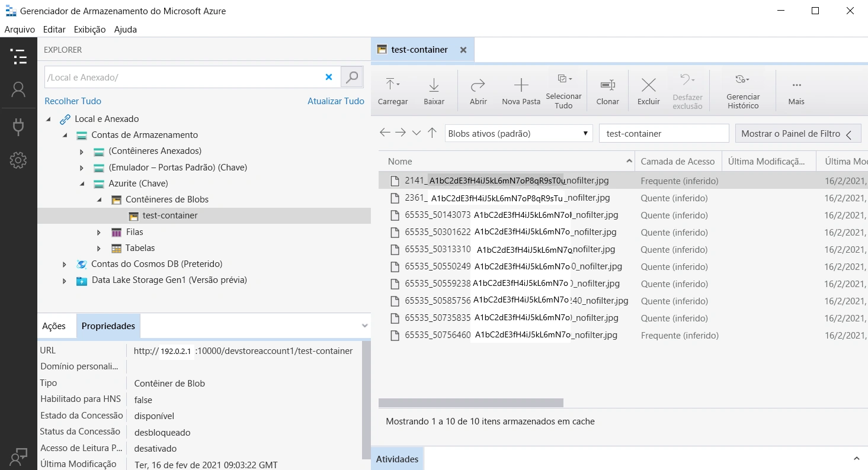
Task: Open the Arquivo menu
Action: 20,29
